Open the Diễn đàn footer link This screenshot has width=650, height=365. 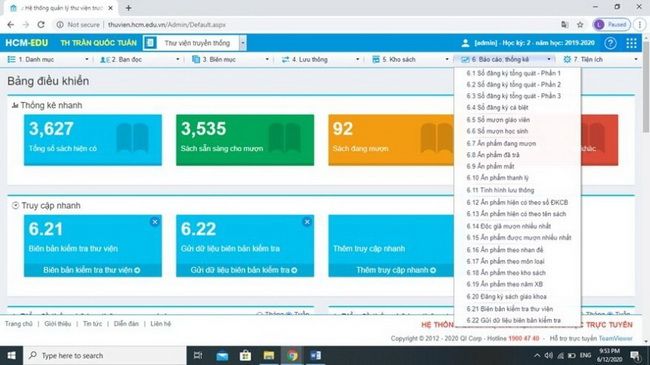click(x=126, y=324)
